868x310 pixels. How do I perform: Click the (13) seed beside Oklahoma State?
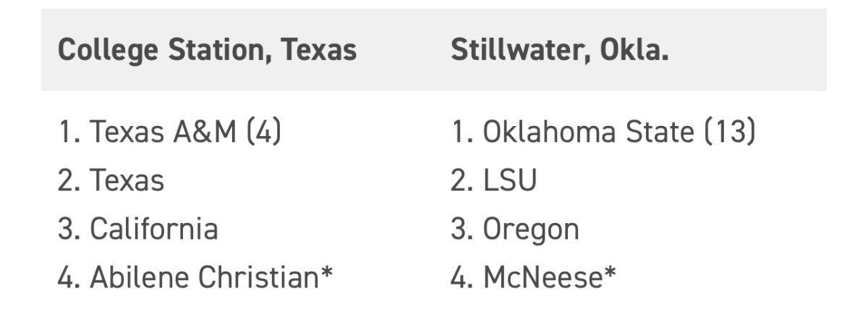tap(728, 133)
